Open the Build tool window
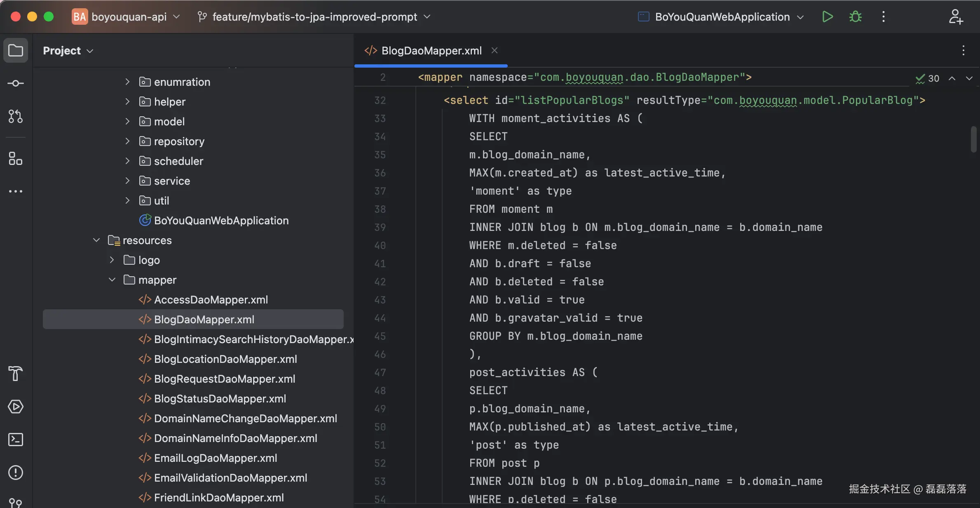980x508 pixels. coord(15,373)
